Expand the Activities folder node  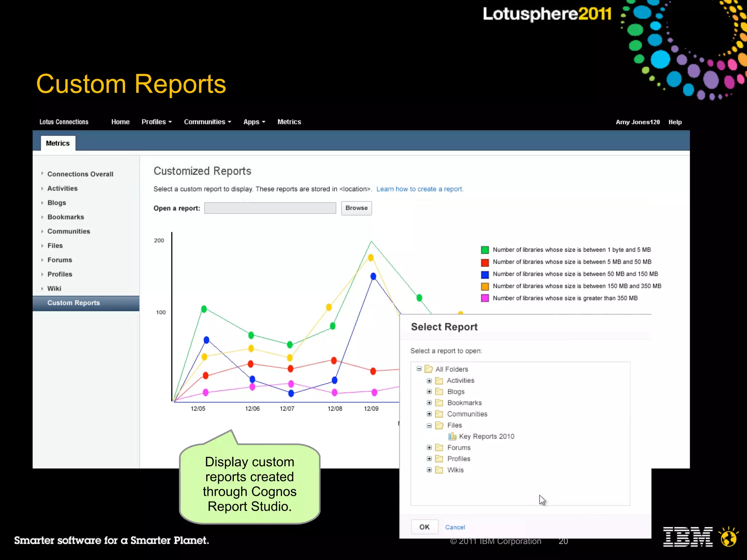429,381
